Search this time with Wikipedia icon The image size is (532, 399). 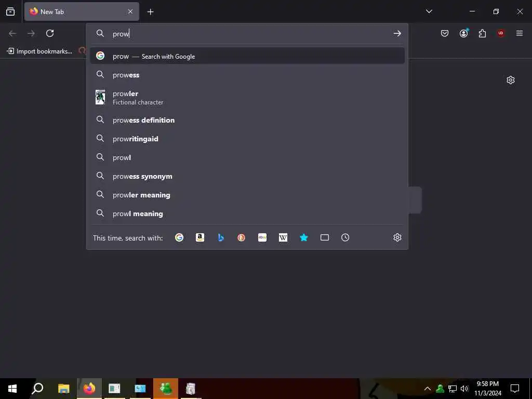click(283, 237)
